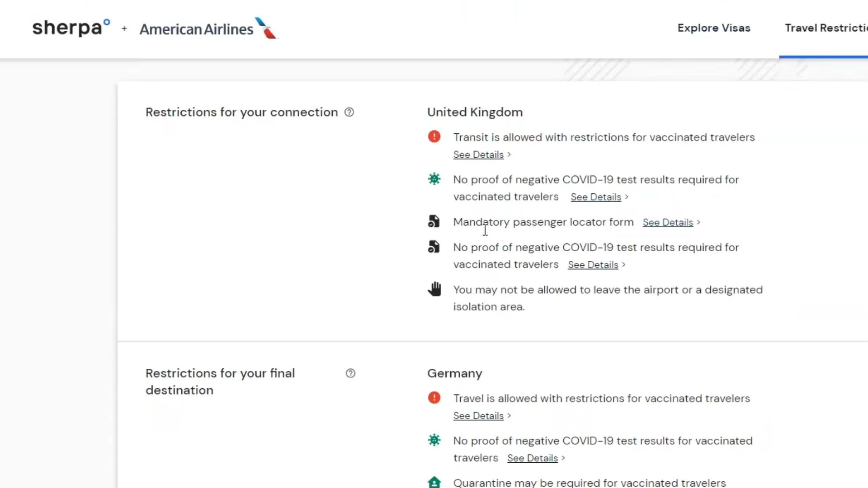
Task: Open the Explore Visas tab
Action: (x=713, y=28)
